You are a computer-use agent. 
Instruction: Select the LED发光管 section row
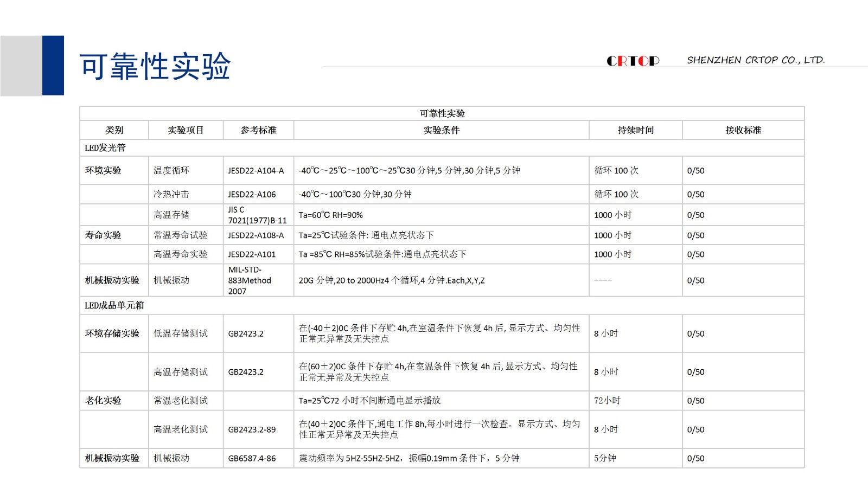442,147
